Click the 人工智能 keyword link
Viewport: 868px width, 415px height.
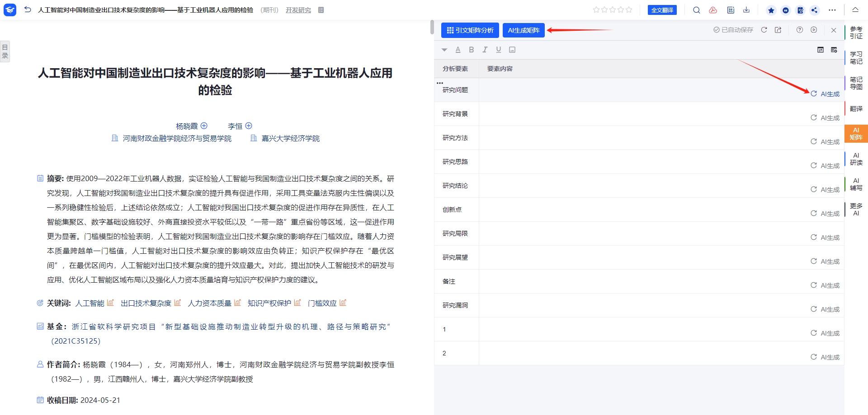pyautogui.click(x=90, y=303)
